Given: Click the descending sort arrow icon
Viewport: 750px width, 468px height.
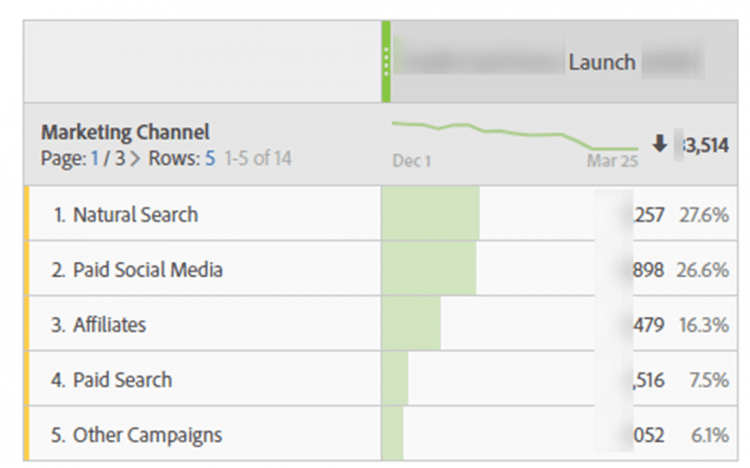Looking at the screenshot, I should point(659,144).
